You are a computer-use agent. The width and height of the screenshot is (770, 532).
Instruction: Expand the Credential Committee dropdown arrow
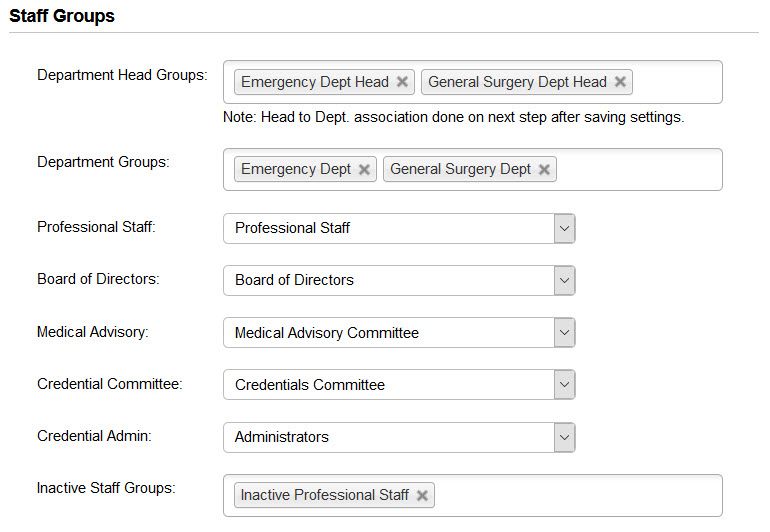coord(564,385)
